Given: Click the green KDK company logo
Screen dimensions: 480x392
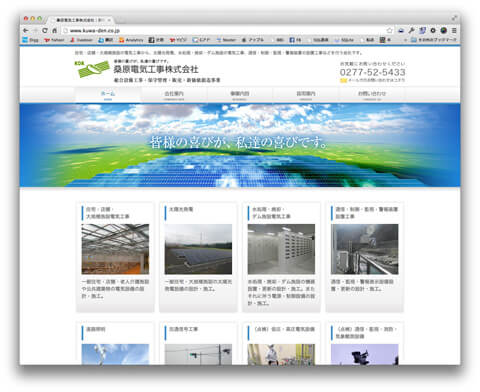Looking at the screenshot, I should pos(92,69).
